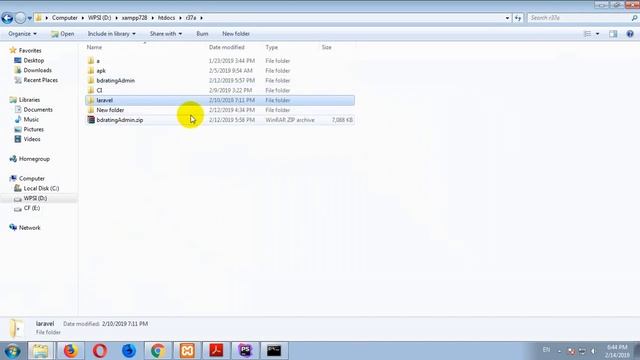Expand the Include in library menu

(x=111, y=34)
